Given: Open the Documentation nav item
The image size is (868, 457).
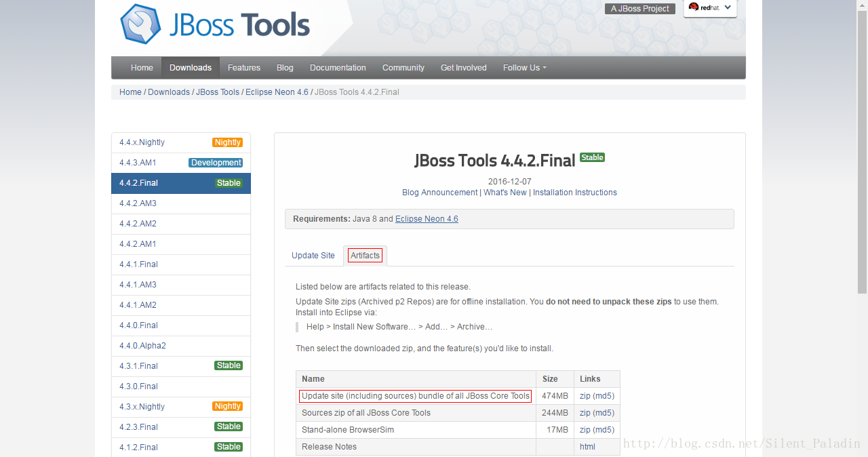Looking at the screenshot, I should 338,68.
